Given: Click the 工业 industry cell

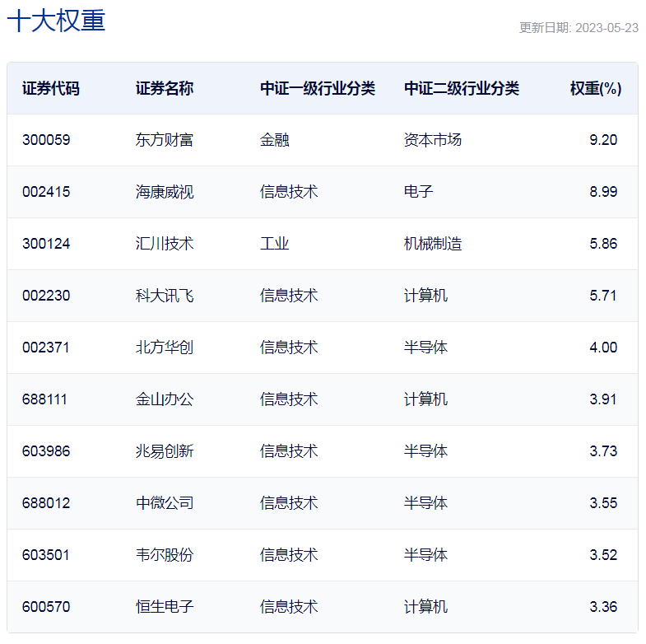Looking at the screenshot, I should 274,244.
